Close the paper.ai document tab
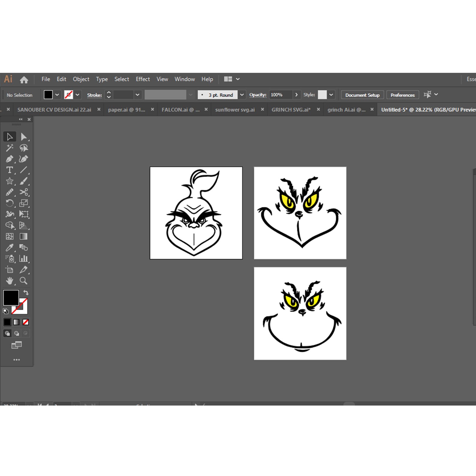Viewport: 476px width, 476px height. pyautogui.click(x=152, y=109)
